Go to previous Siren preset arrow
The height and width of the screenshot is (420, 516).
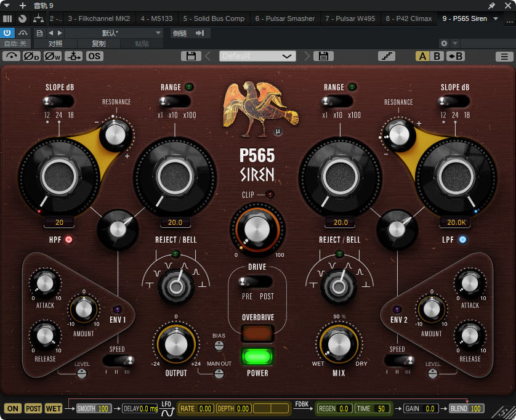[x=208, y=56]
